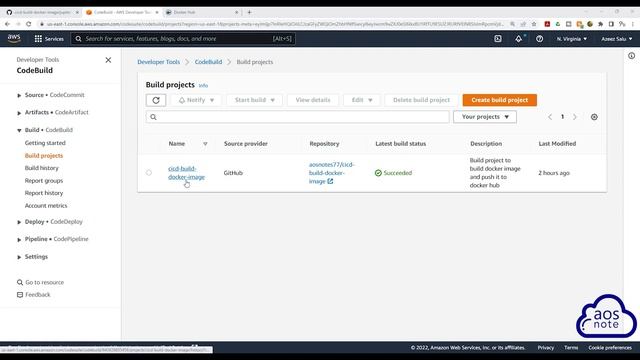Open the Azeez Salu account dropdown
This screenshot has width=640, height=360.
click(616, 39)
